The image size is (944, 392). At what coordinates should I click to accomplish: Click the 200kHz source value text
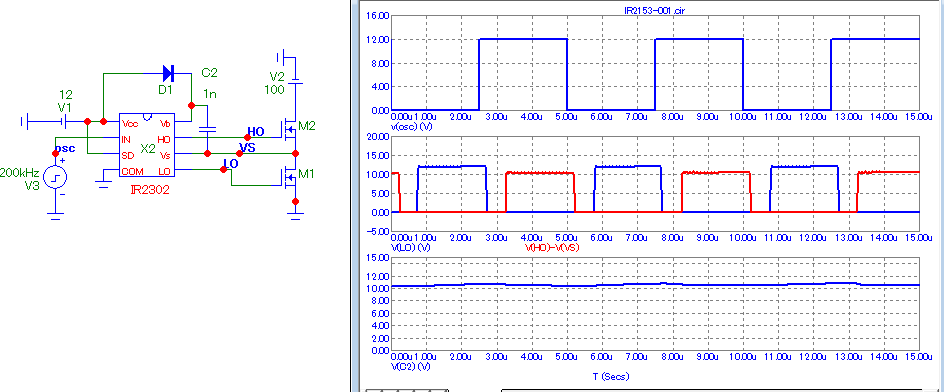pyautogui.click(x=20, y=173)
